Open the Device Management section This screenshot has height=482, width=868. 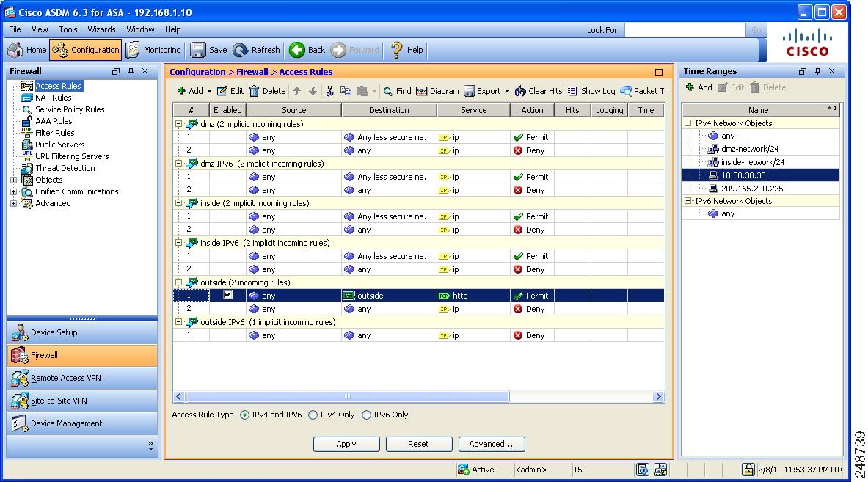[x=82, y=423]
